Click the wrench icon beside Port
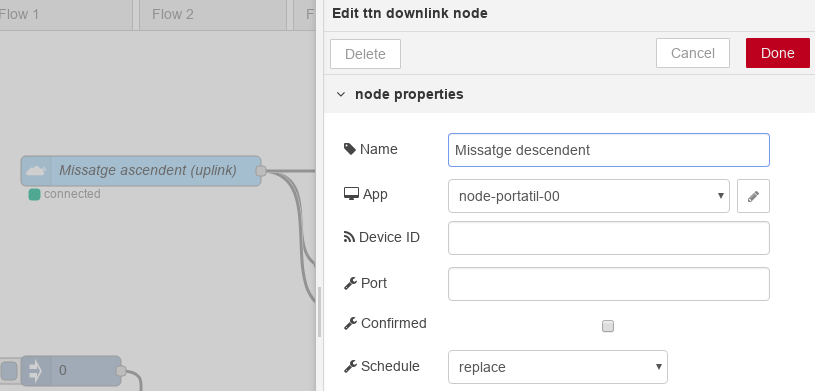The height and width of the screenshot is (391, 815). pyautogui.click(x=350, y=283)
